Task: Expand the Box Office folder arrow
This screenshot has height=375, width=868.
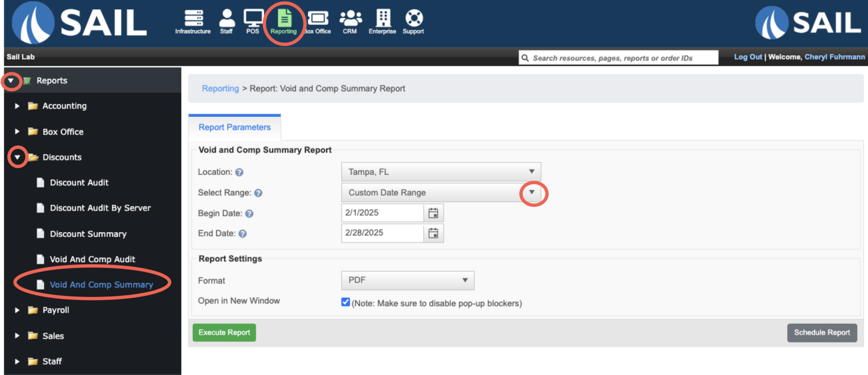Action: click(17, 131)
